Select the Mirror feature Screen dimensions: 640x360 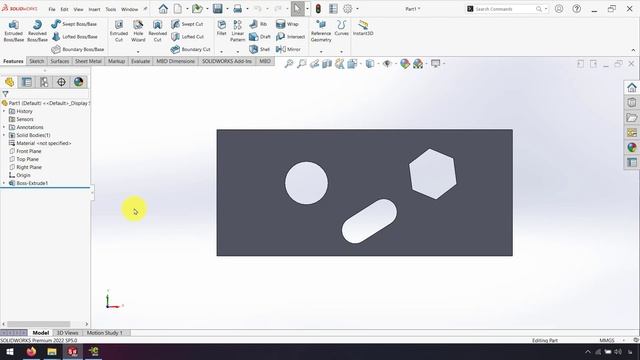pyautogui.click(x=288, y=49)
